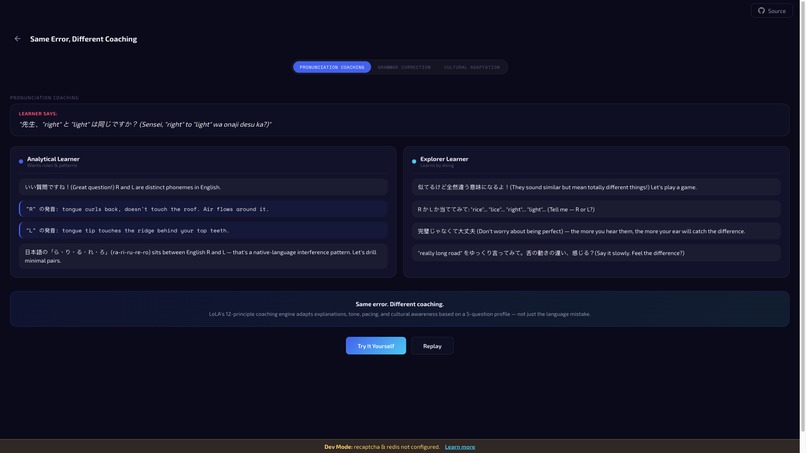Click the Dev Mode warning text
The height and width of the screenshot is (453, 806).
382,447
